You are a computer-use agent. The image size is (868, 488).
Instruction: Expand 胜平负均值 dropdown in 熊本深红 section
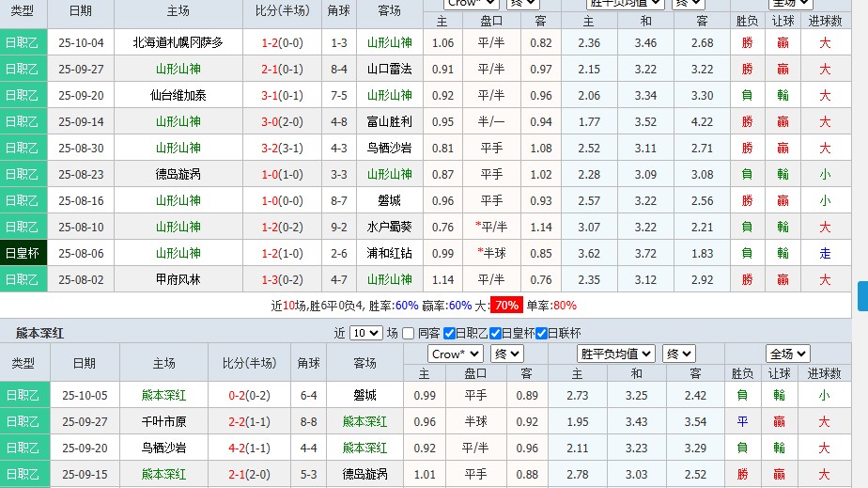click(x=615, y=354)
